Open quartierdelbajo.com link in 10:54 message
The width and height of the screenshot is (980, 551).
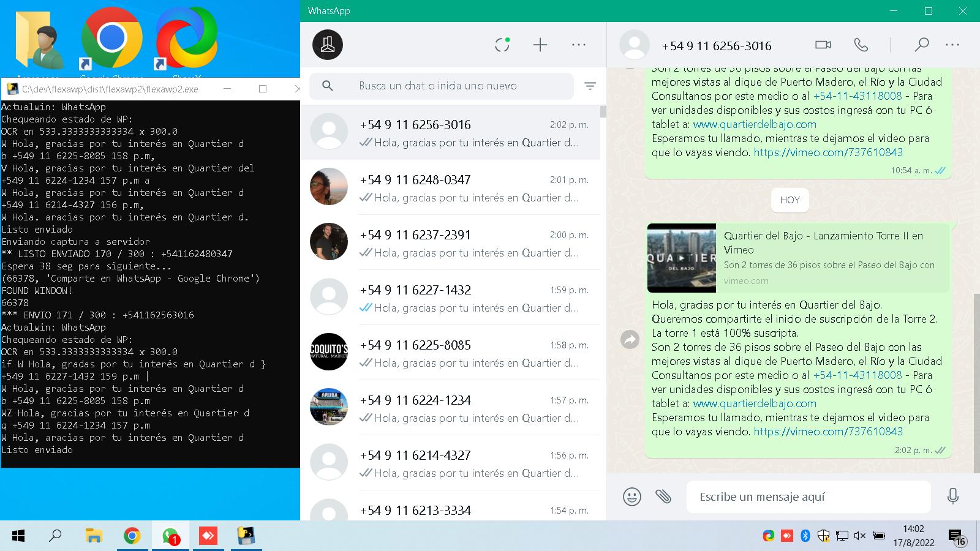click(755, 124)
